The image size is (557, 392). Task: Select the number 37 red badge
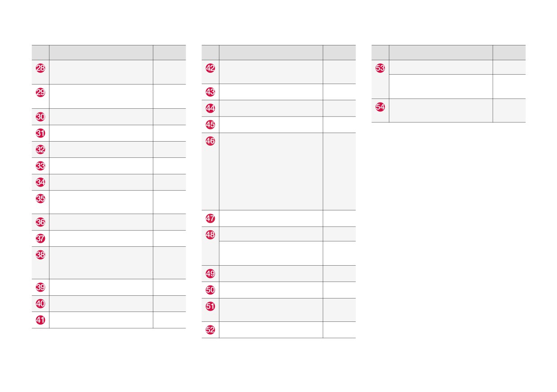point(40,238)
